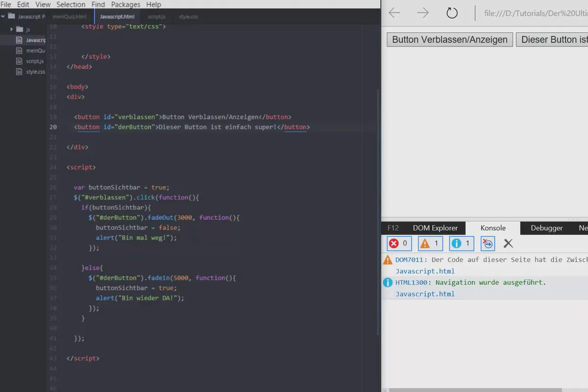Click line number 20 in gutter
The width and height of the screenshot is (588, 392).
click(x=53, y=127)
